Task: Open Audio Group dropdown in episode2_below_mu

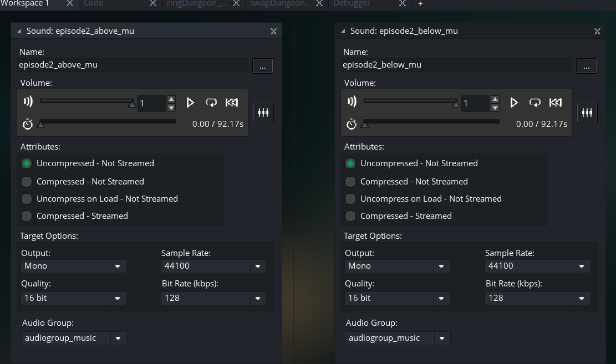Action: (441, 338)
